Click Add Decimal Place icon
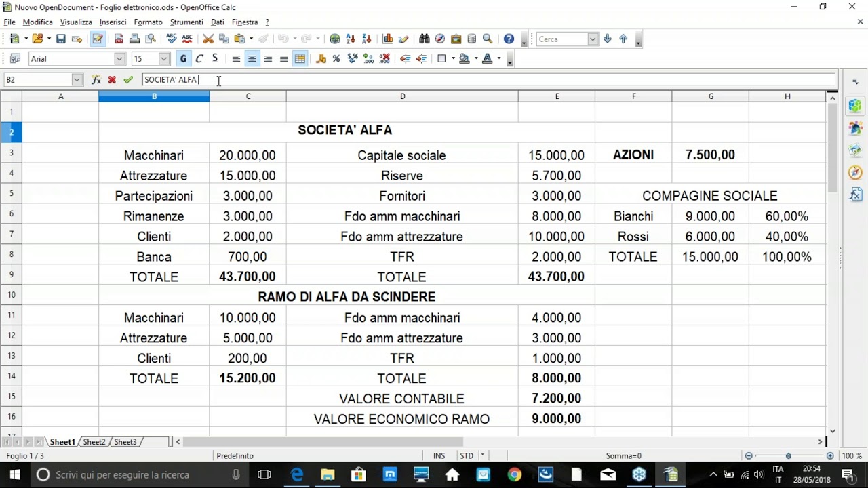Image resolution: width=868 pixels, height=488 pixels. pos(368,59)
